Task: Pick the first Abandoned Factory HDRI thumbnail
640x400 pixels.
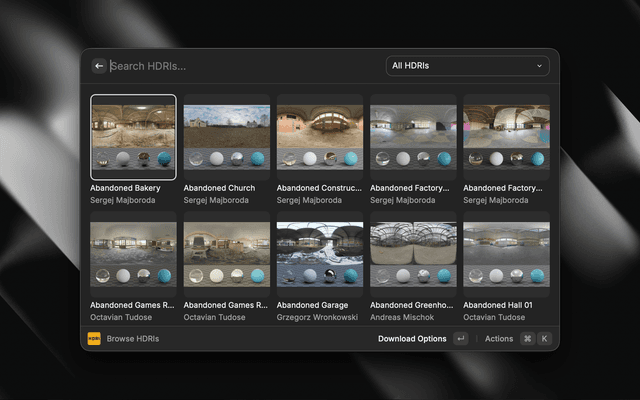Action: (x=413, y=137)
